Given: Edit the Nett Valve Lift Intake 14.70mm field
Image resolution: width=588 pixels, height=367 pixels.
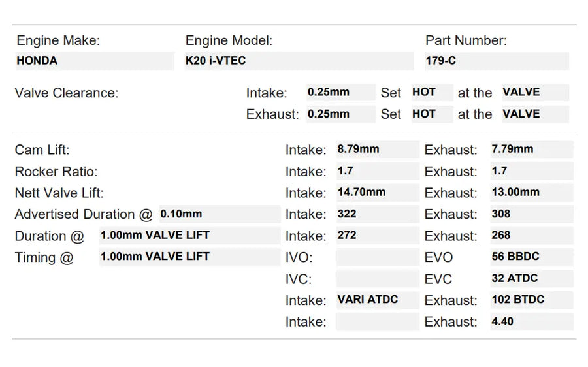Looking at the screenshot, I should (377, 193).
